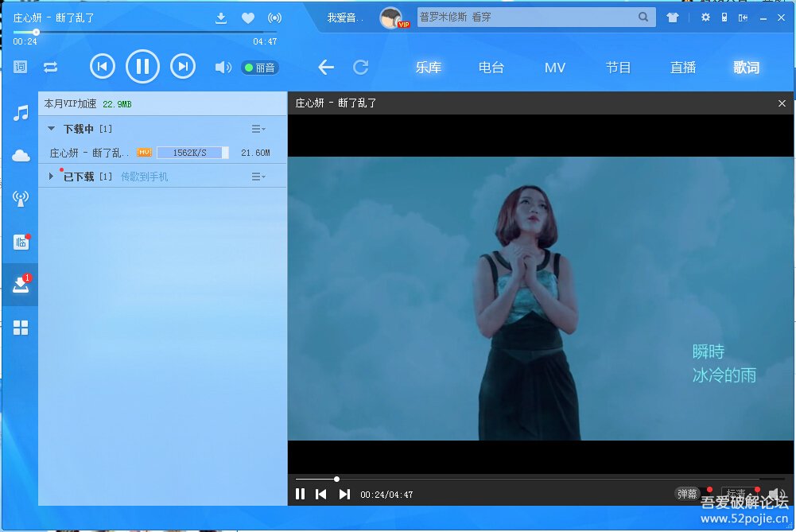Open the radio tower sidebar icon
Viewport: 796px width, 532px height.
coord(21,199)
